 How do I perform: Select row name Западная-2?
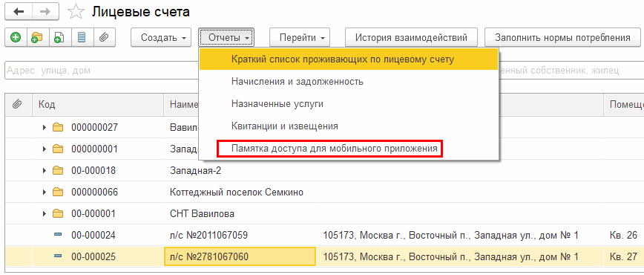pyautogui.click(x=196, y=171)
